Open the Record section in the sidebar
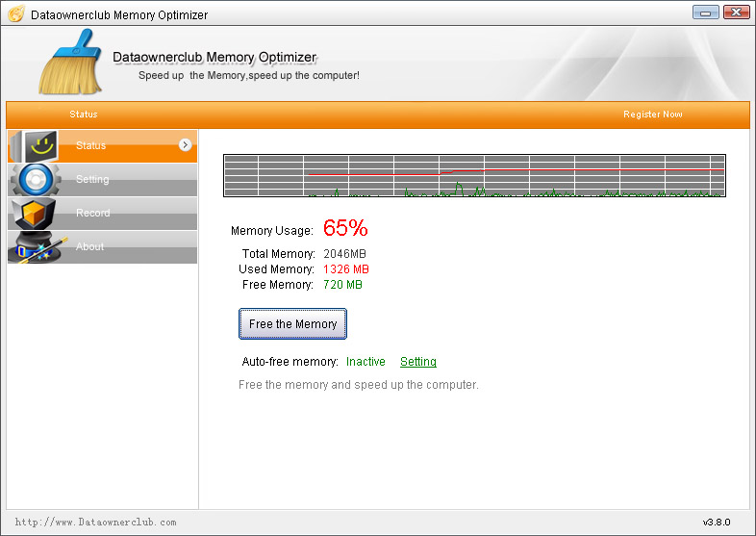Screen dimensions: 756x536 click(x=93, y=213)
